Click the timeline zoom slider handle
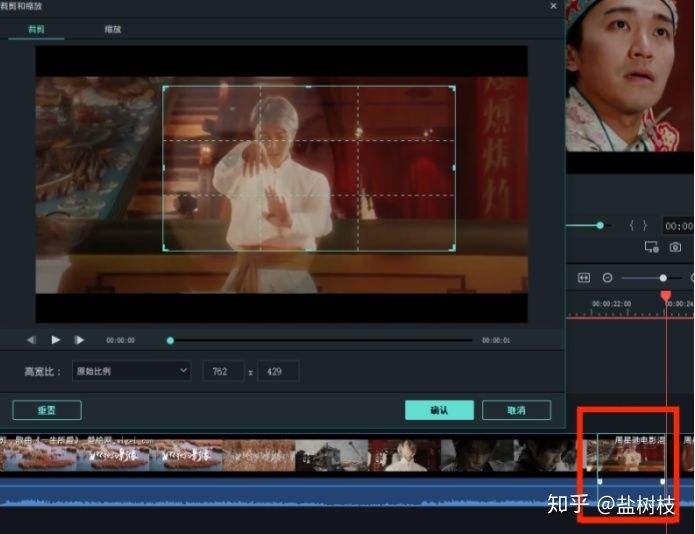The image size is (695, 534). [663, 278]
